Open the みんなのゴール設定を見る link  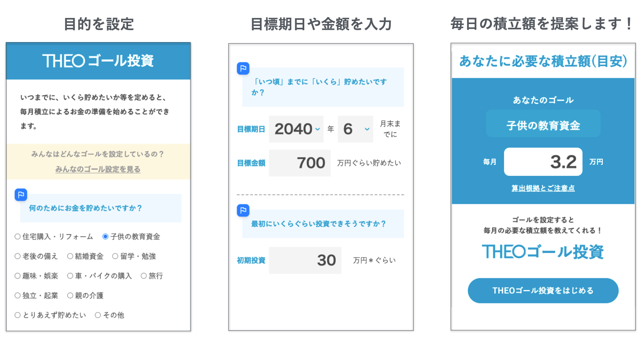click(98, 169)
